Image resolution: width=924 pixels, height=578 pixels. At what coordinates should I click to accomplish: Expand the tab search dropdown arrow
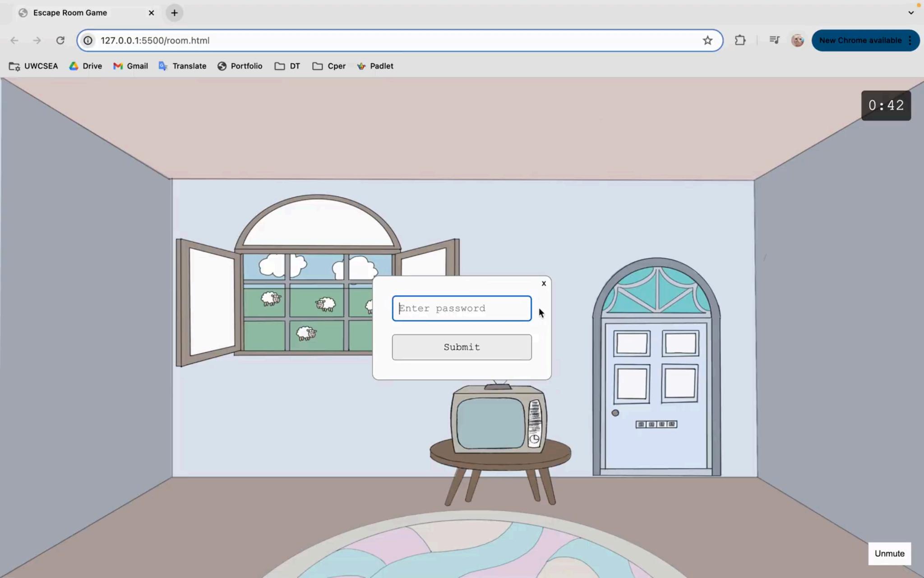911,13
